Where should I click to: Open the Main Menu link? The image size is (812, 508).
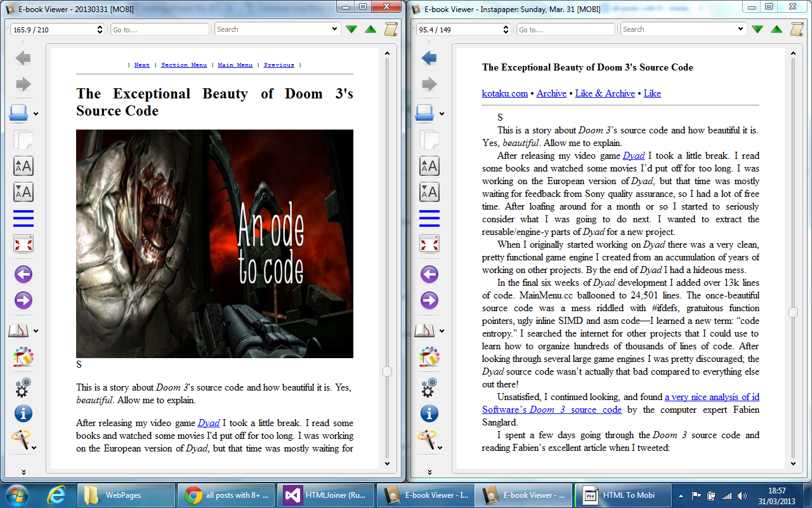pyautogui.click(x=235, y=65)
